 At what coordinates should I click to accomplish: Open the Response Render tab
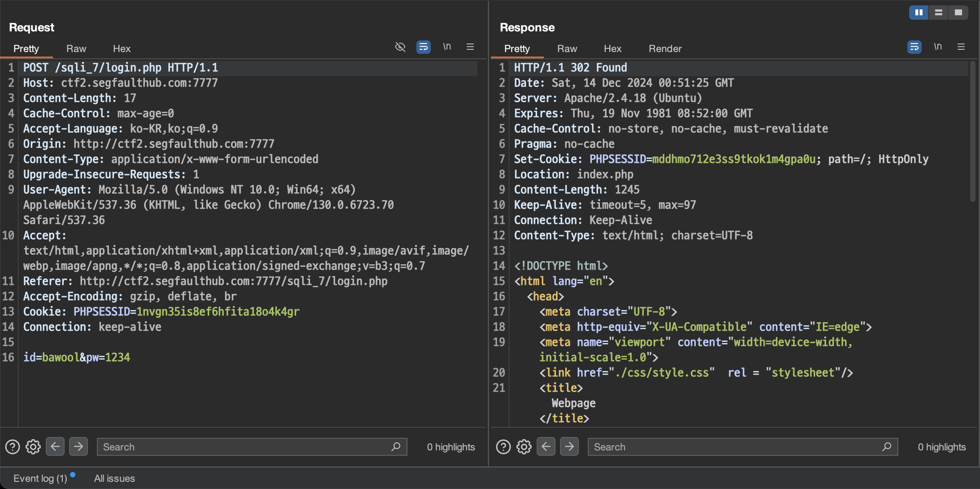665,48
